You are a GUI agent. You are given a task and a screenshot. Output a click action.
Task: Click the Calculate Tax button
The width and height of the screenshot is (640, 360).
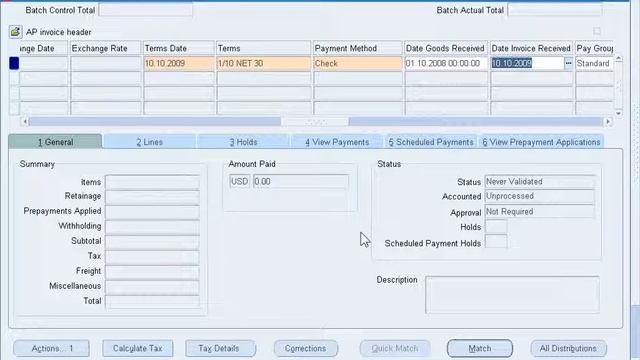[138, 349]
